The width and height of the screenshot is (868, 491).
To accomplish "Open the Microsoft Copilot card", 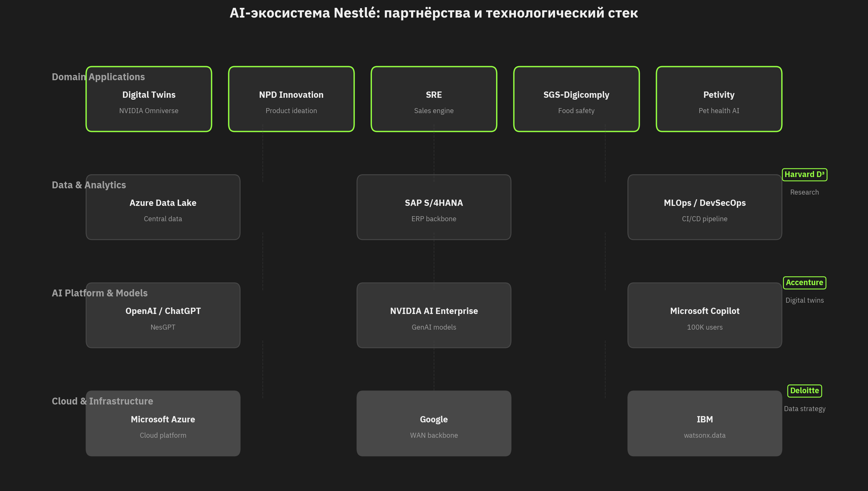I will click(705, 315).
